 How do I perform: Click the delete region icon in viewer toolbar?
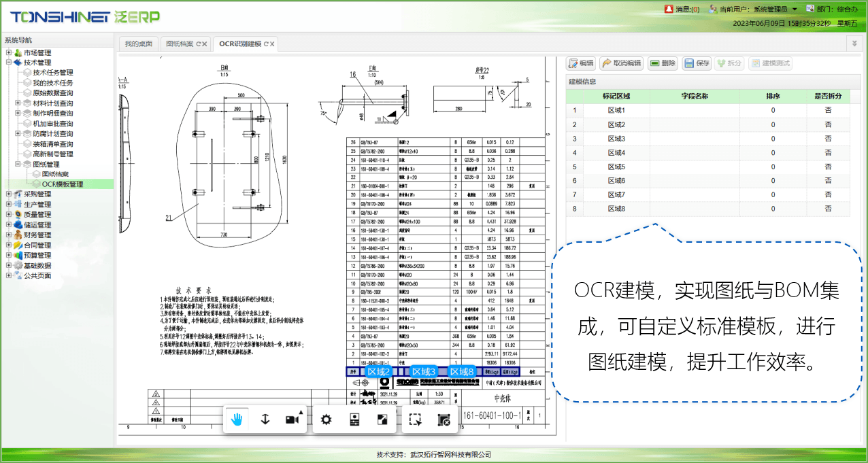[x=444, y=419]
